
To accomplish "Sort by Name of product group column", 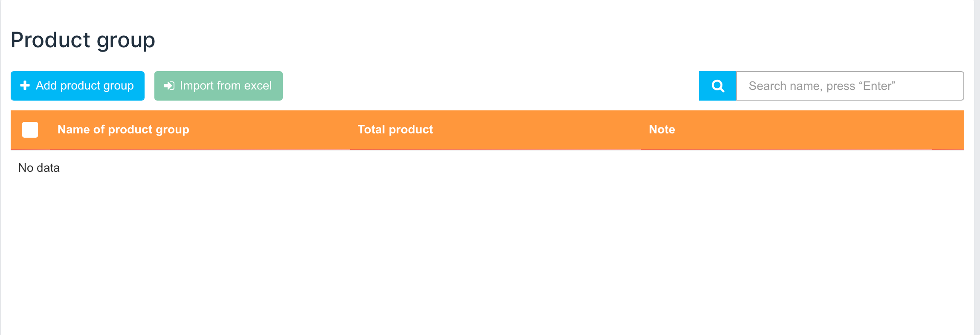I will [123, 130].
